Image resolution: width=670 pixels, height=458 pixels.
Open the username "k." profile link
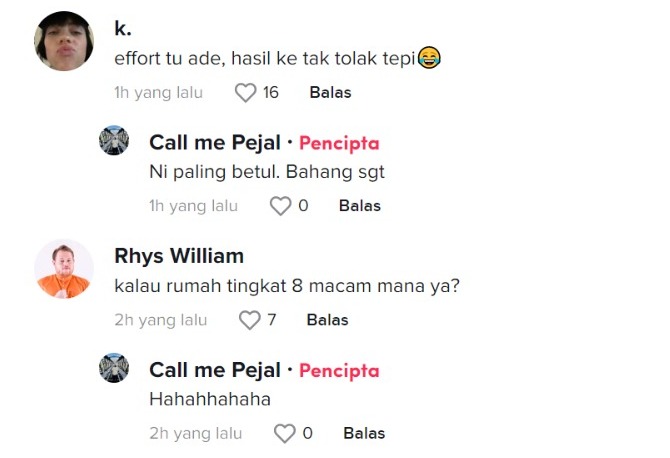123,29
